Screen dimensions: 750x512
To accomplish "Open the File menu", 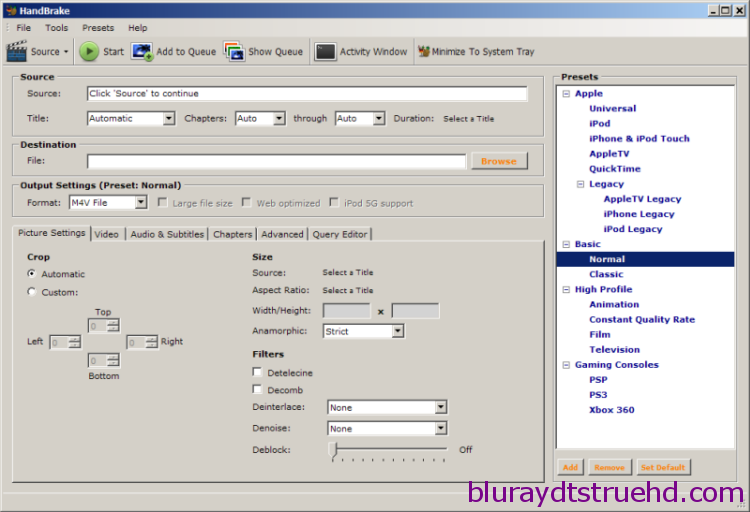I will (x=23, y=28).
